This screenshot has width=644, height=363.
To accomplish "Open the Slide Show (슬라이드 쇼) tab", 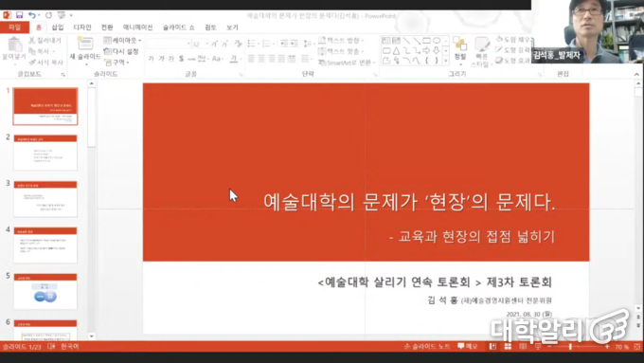I will [x=178, y=27].
